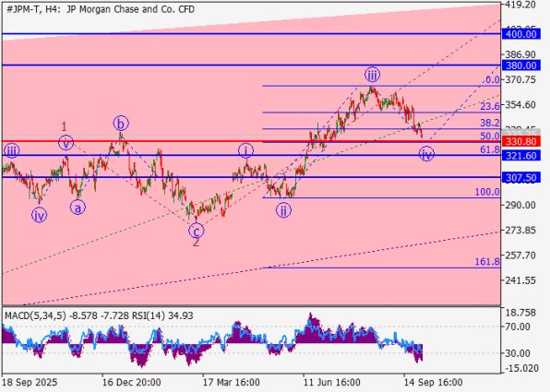Click the 70.00 RSI level value

coord(518,327)
